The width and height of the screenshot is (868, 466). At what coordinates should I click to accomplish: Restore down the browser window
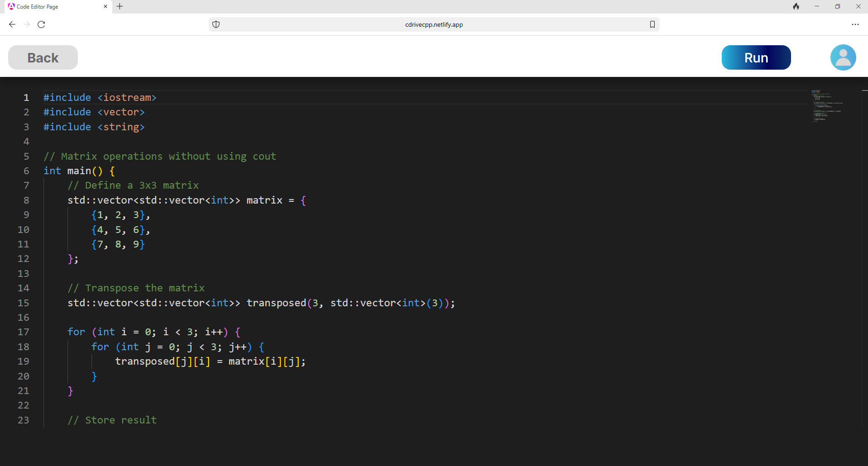838,6
